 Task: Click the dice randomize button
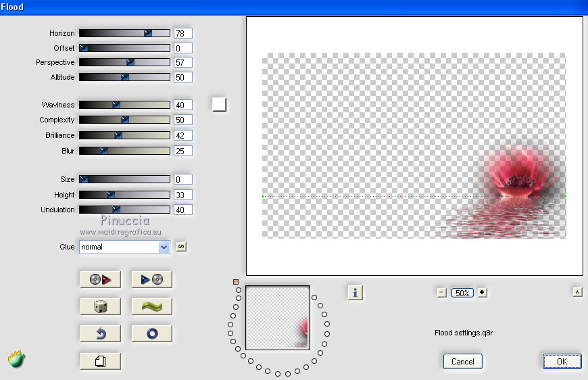pyautogui.click(x=101, y=306)
